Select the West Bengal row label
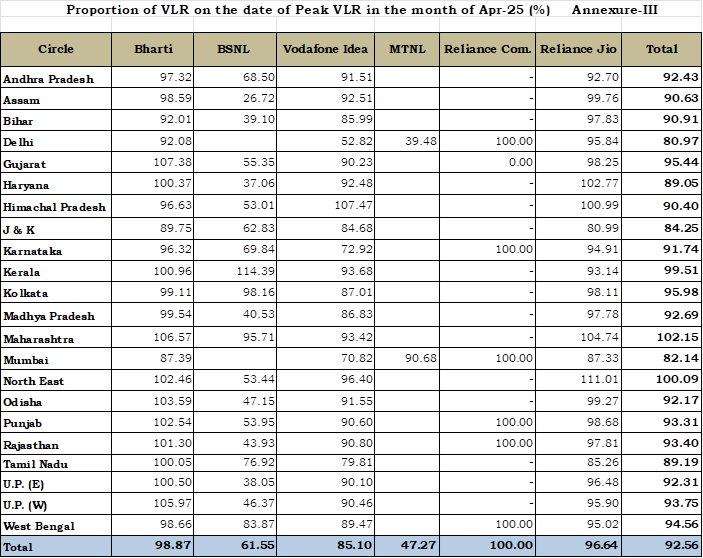Screen dimensions: 703x558 (39, 527)
